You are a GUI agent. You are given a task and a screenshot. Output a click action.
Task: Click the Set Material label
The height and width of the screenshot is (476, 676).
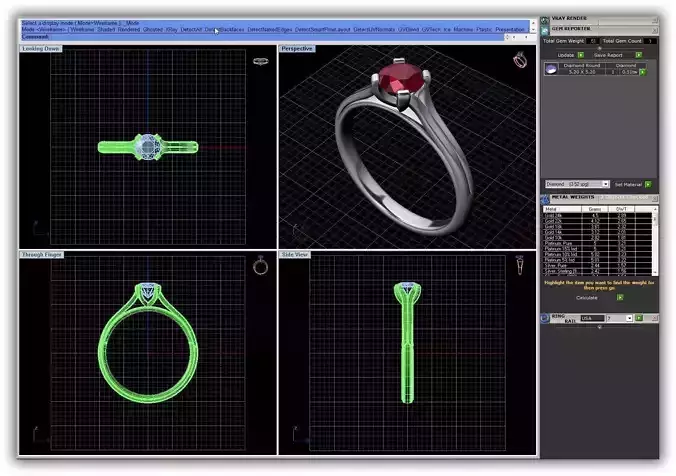(x=628, y=185)
